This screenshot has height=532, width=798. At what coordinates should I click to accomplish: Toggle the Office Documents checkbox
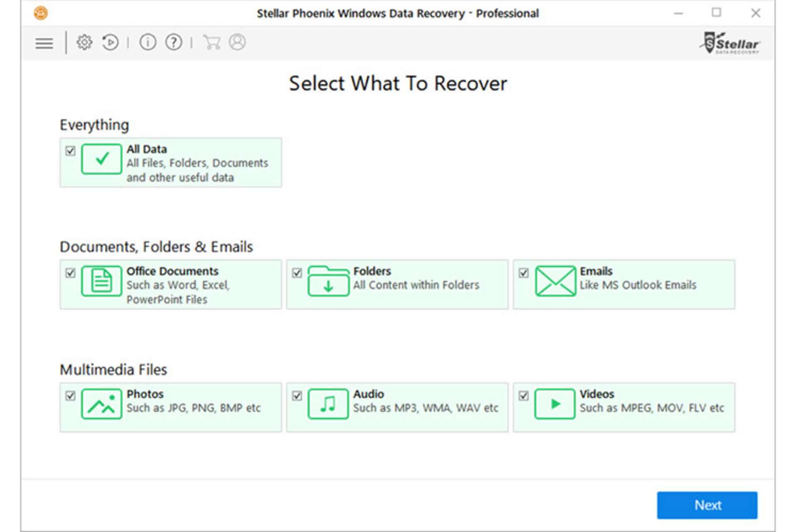(x=71, y=273)
